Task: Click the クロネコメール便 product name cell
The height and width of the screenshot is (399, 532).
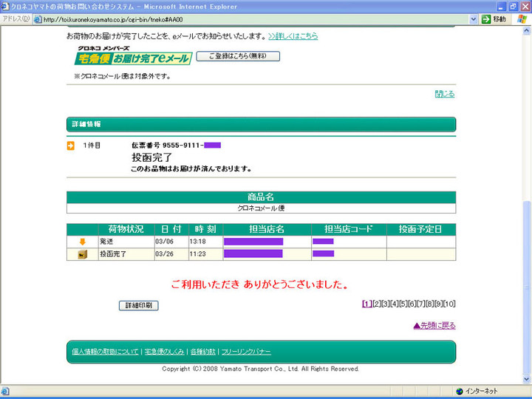Action: click(x=261, y=208)
